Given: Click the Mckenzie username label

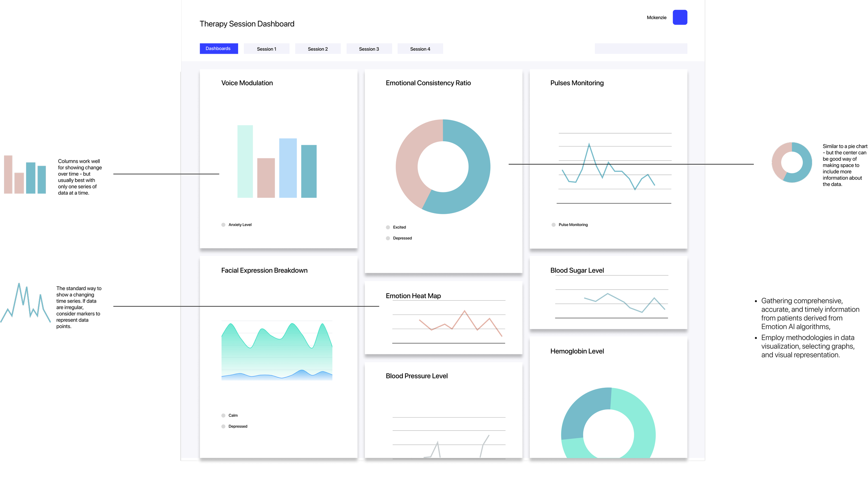Looking at the screenshot, I should tap(656, 18).
